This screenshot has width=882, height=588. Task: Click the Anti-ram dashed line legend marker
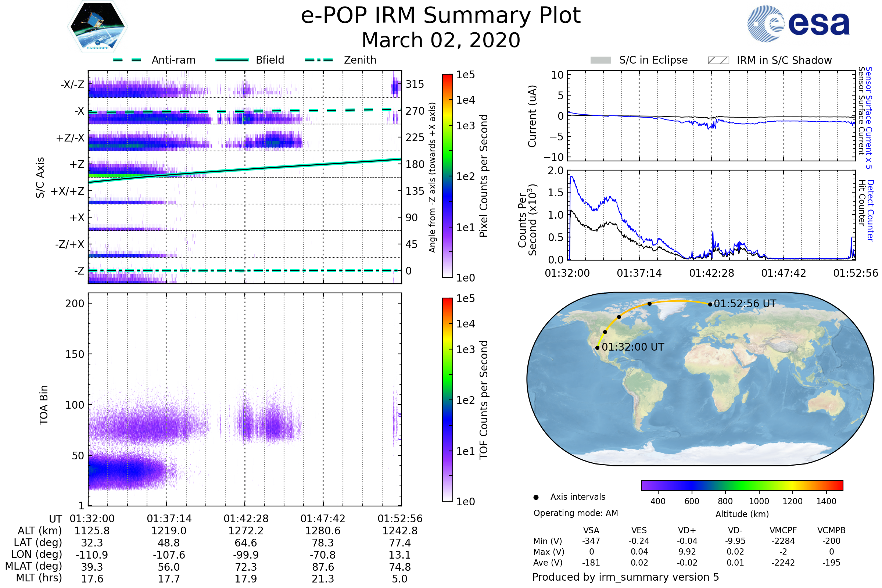[128, 60]
